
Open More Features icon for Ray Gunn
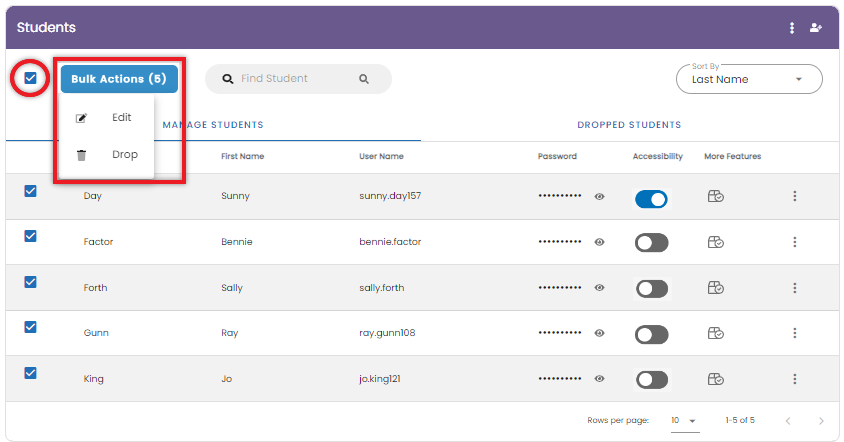[x=715, y=333]
